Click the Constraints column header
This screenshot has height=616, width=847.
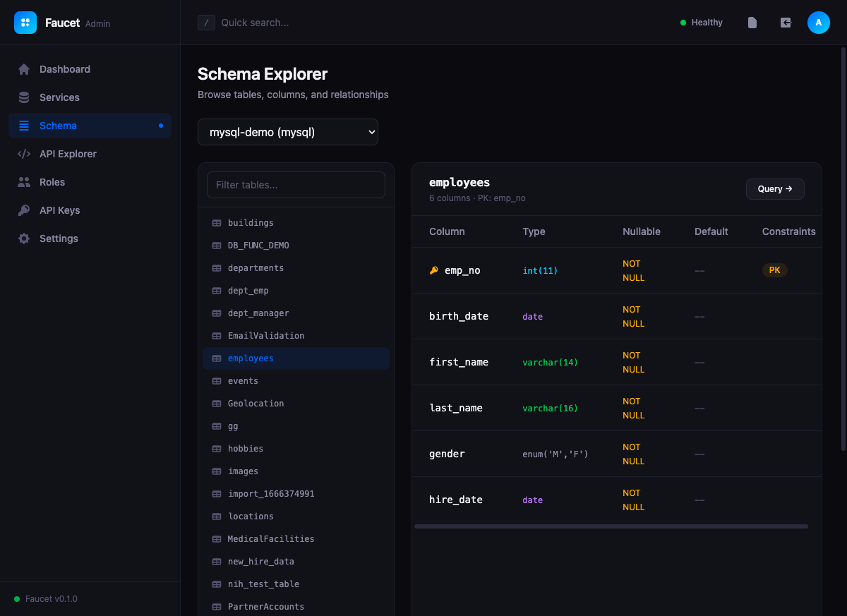pyautogui.click(x=788, y=231)
